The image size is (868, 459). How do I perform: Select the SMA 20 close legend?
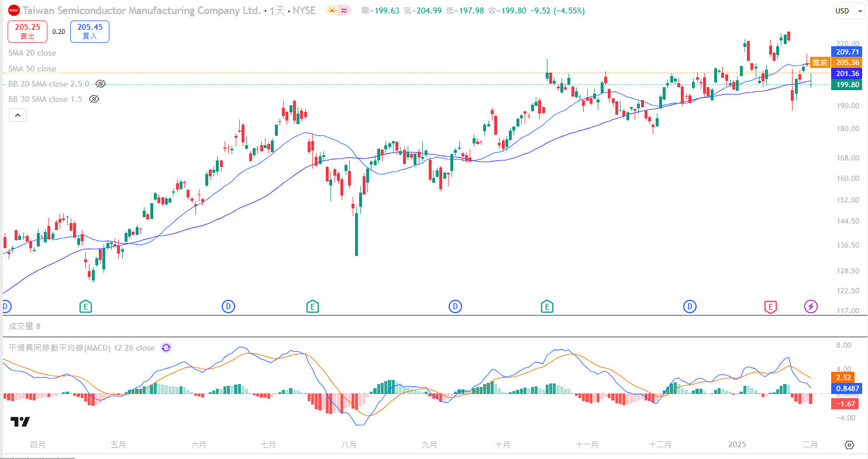pos(32,53)
